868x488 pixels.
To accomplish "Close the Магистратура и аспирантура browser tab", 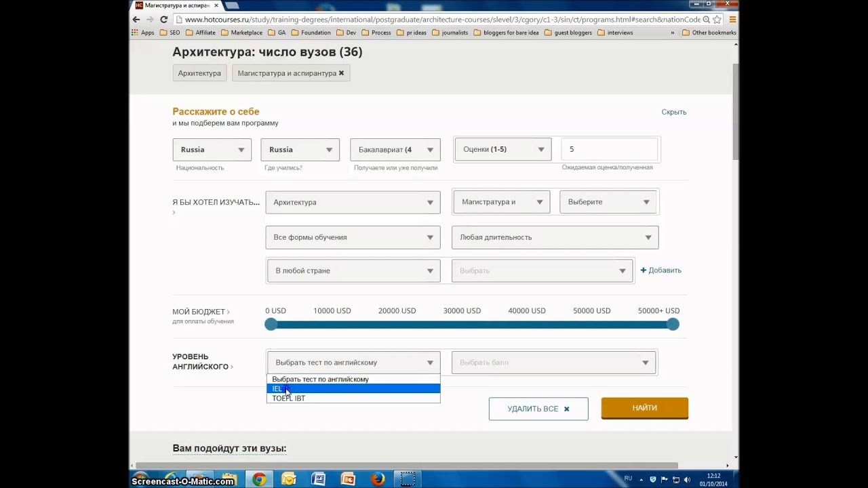I will point(216,5).
